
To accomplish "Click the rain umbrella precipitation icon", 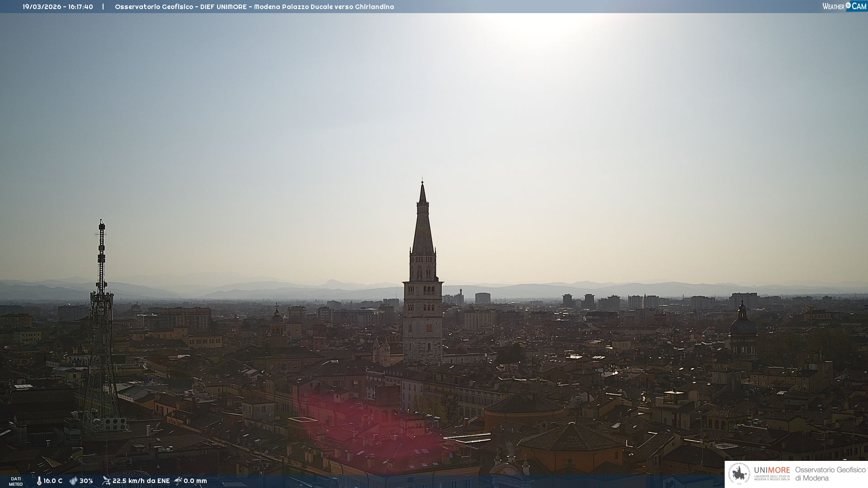I will [x=178, y=481].
